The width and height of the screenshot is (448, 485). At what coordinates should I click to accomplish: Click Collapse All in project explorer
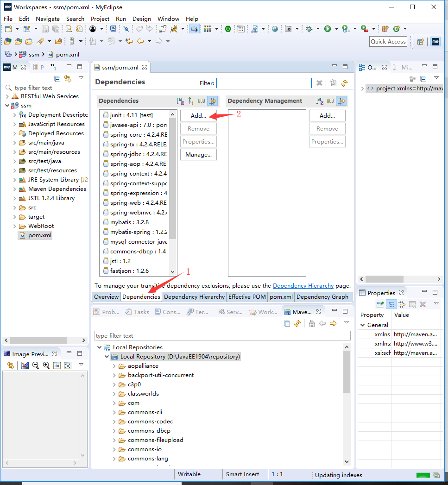(x=57, y=79)
